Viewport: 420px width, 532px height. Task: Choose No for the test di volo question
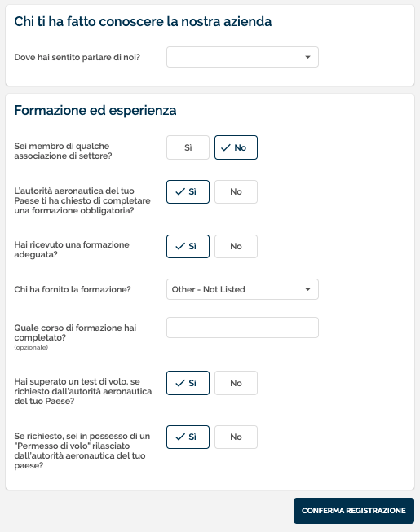(x=236, y=383)
